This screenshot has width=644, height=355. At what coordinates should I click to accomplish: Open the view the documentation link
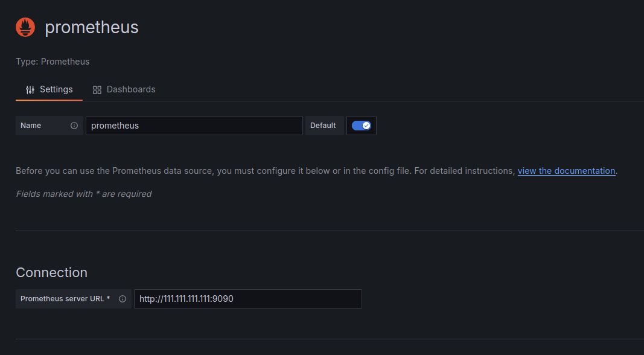[x=566, y=171]
